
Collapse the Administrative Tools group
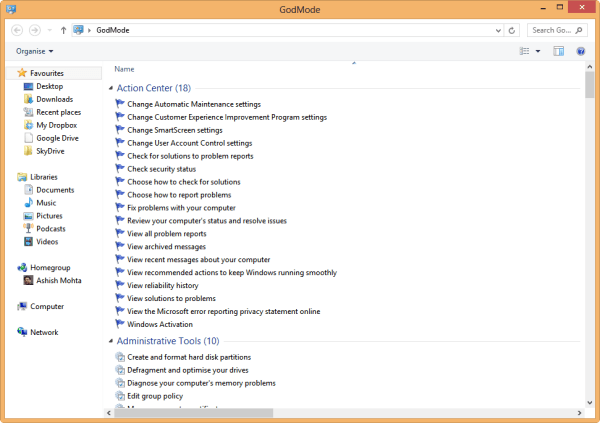(x=111, y=341)
